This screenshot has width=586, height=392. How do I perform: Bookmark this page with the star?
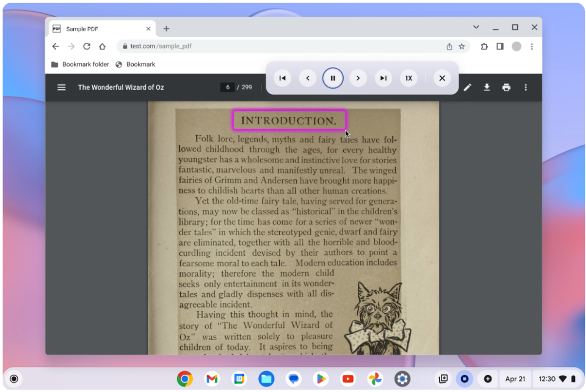click(x=462, y=47)
